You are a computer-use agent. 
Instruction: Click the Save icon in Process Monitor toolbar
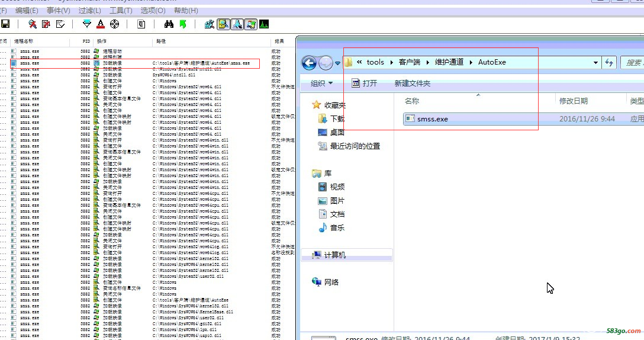coord(5,24)
